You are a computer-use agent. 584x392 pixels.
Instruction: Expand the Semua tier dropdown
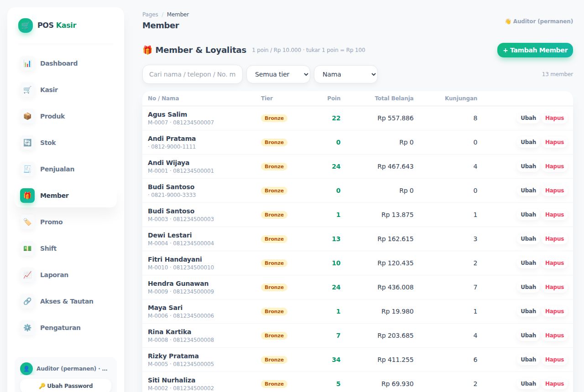click(278, 74)
